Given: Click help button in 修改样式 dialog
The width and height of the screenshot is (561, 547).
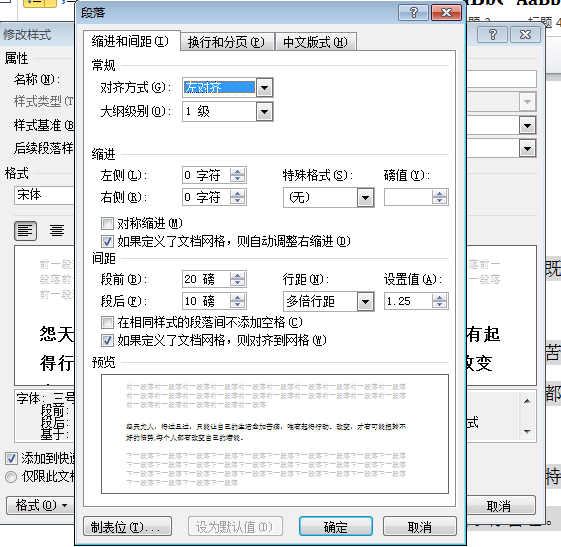Looking at the screenshot, I should coord(492,35).
